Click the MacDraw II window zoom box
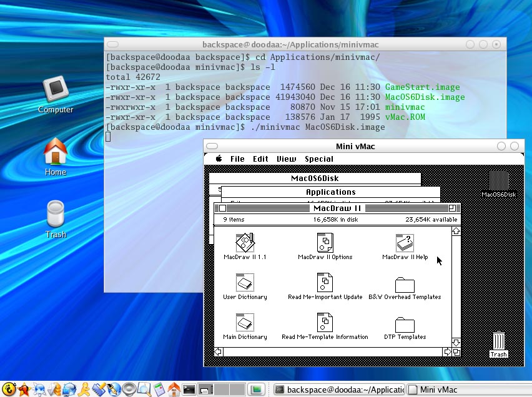This screenshot has height=397, width=532. 452,208
